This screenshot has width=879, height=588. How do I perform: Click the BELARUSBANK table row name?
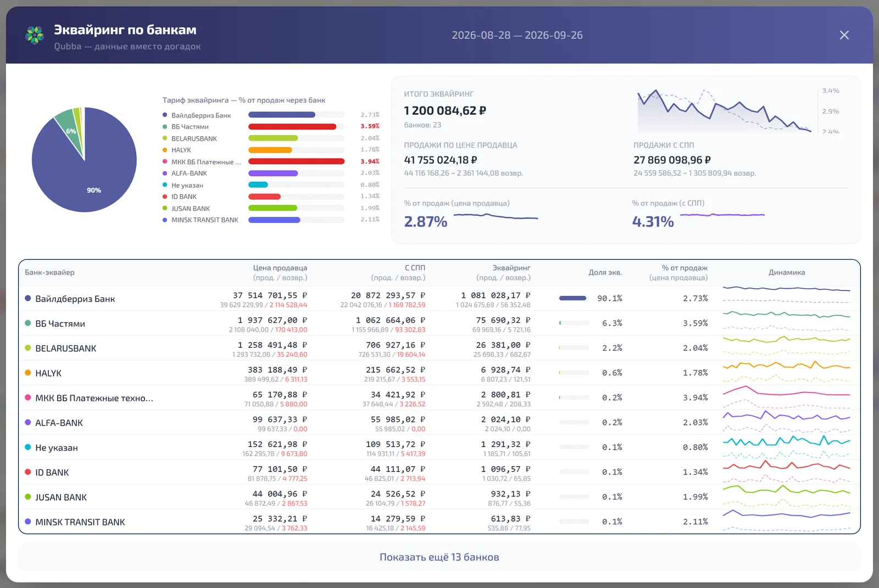pyautogui.click(x=66, y=348)
